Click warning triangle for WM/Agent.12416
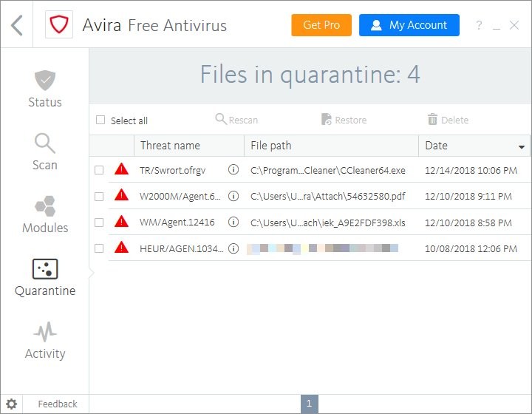 point(121,221)
